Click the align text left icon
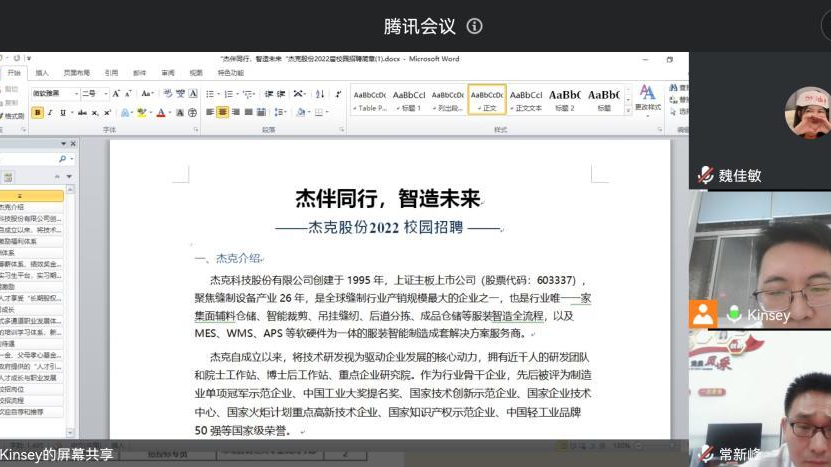 pyautogui.click(x=209, y=113)
